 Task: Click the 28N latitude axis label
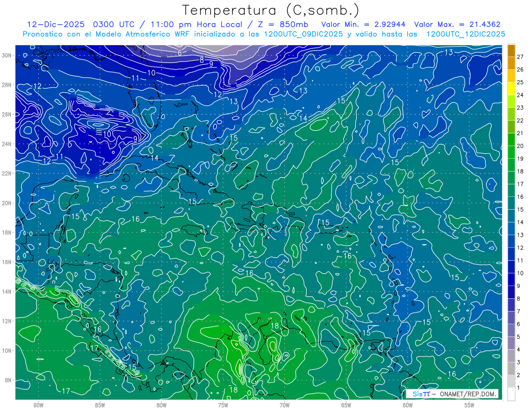[7, 85]
